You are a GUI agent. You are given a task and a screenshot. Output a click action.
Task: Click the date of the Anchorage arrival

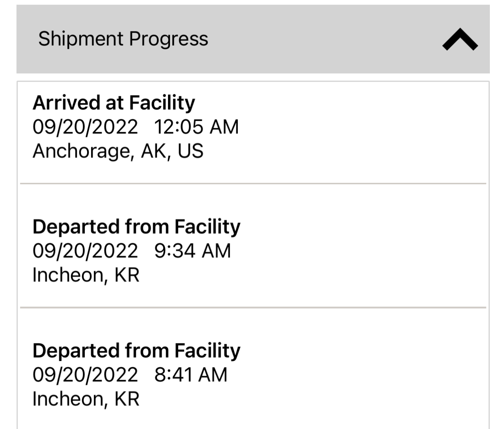click(85, 127)
